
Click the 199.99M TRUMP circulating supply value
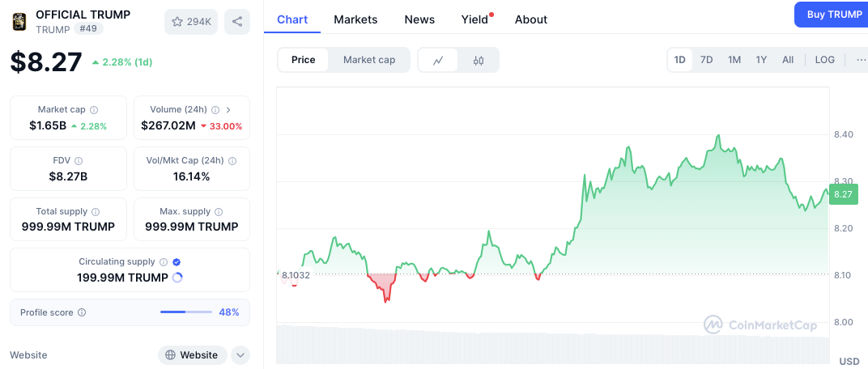click(122, 278)
